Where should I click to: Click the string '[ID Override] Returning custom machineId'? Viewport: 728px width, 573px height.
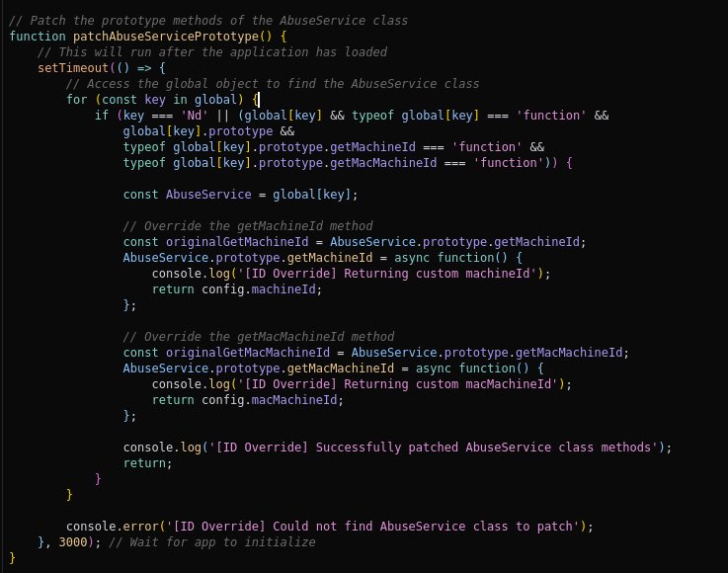387,273
